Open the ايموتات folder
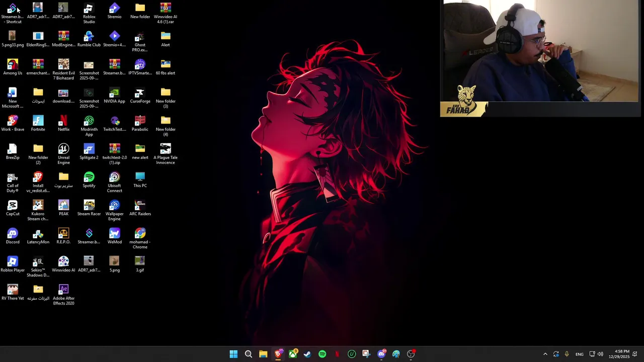This screenshot has width=644, height=362. click(38, 96)
